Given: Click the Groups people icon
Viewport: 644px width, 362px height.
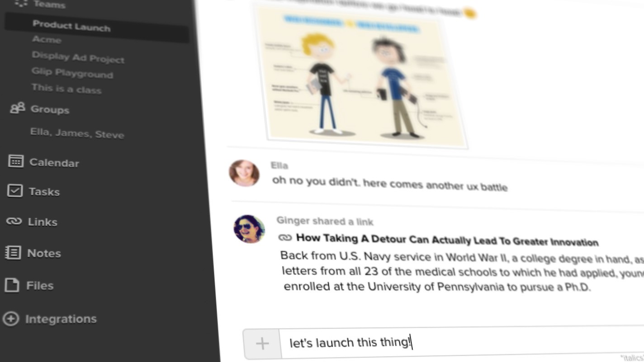Looking at the screenshot, I should coord(18,108).
